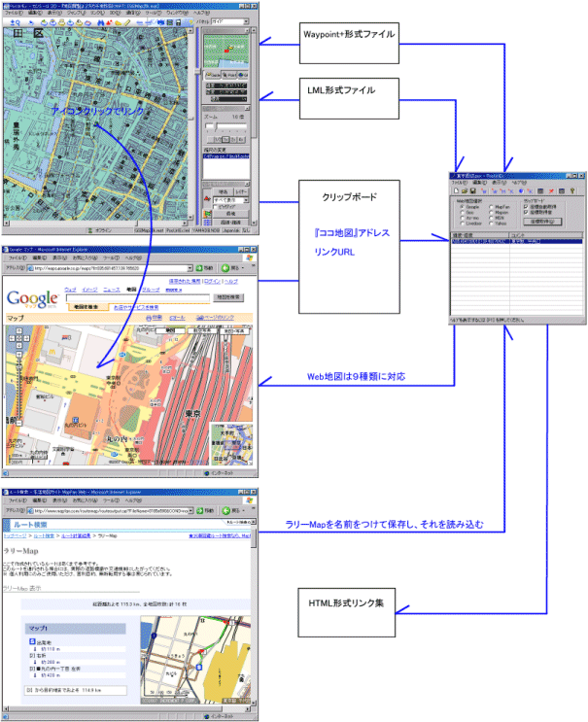Select the Mapion radio button
This screenshot has height=722, width=588.
pyautogui.click(x=491, y=212)
